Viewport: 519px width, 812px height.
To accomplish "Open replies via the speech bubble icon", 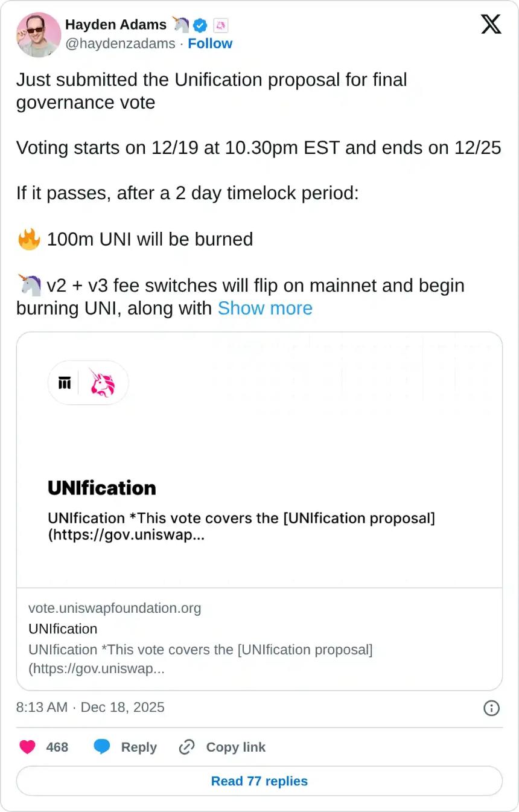I will [103, 747].
